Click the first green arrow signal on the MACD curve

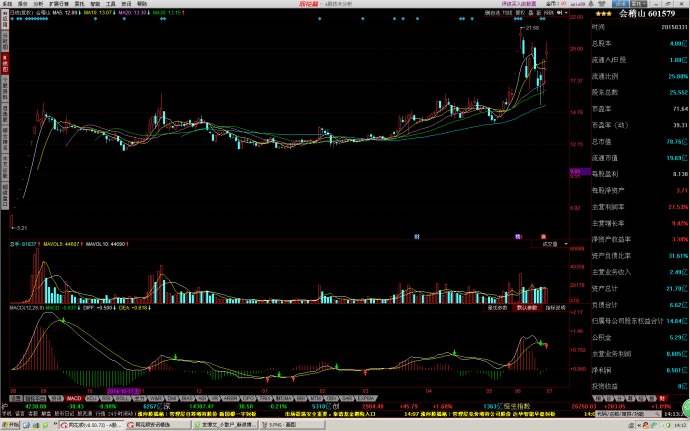63,320
